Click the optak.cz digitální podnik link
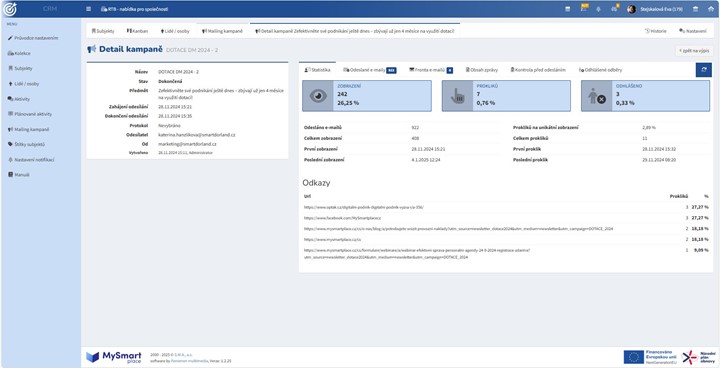Screen dimensions: 720x368 pos(364,207)
